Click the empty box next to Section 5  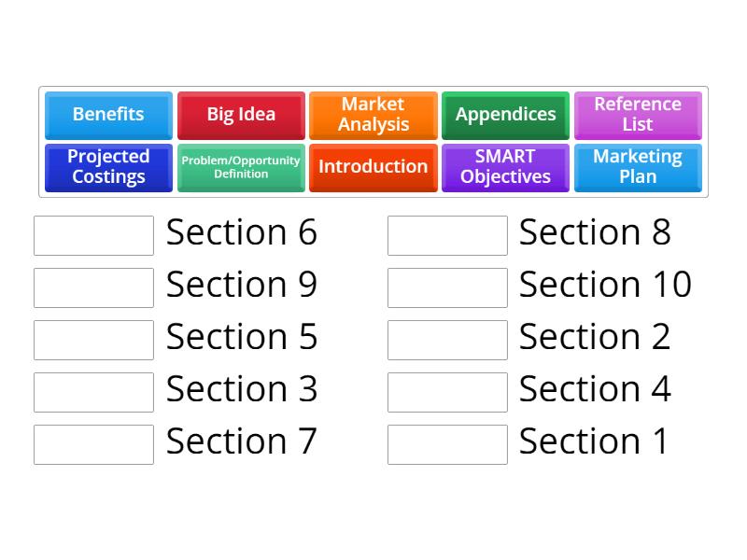point(93,340)
